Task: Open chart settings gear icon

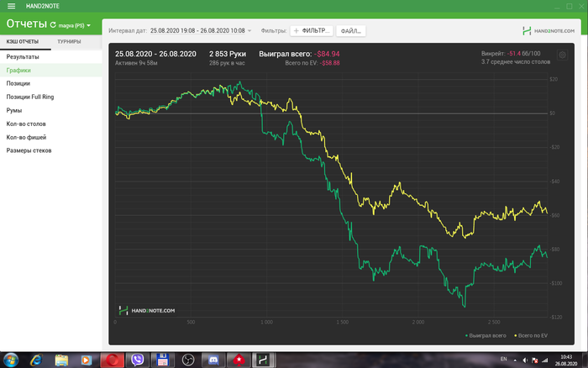Action: 562,55
